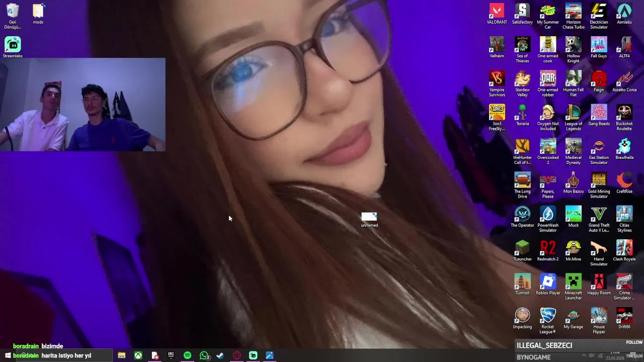Select the Valheim desktop icon
This screenshot has height=362, width=644.
[x=497, y=48]
